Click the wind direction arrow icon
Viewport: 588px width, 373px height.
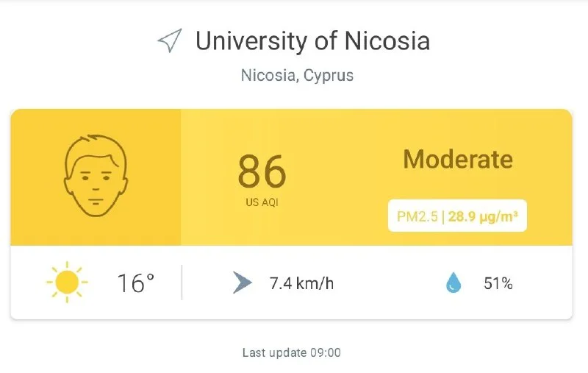242,283
